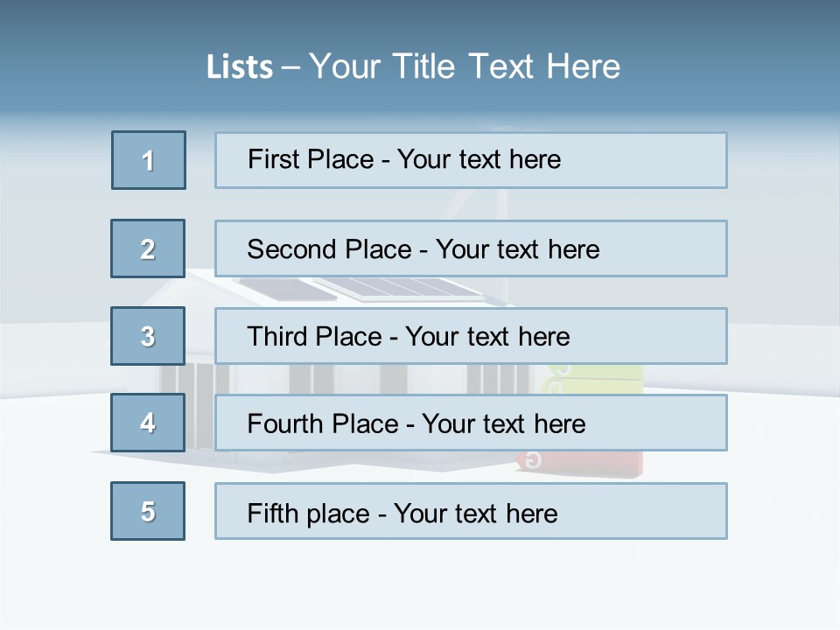Screen dimensions: 840x630
Task: Select the Third Place text box
Action: 471,336
